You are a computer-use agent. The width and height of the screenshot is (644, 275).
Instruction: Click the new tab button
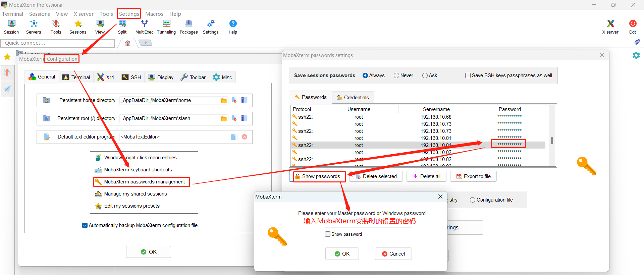(x=146, y=43)
